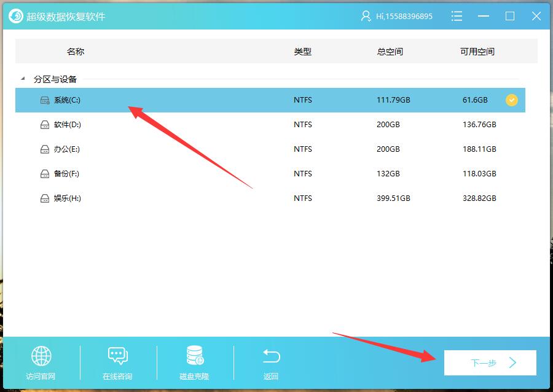Click the 下一步 next step button

pos(490,363)
